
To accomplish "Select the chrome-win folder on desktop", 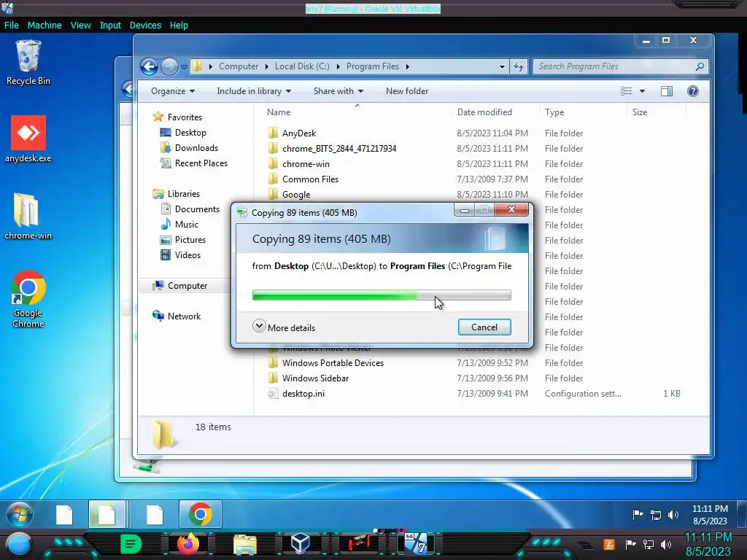I will (x=28, y=216).
